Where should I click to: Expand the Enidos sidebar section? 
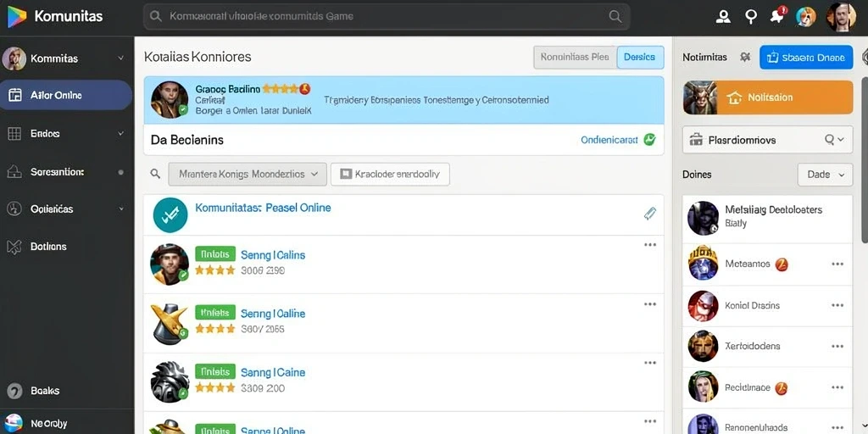pos(66,133)
